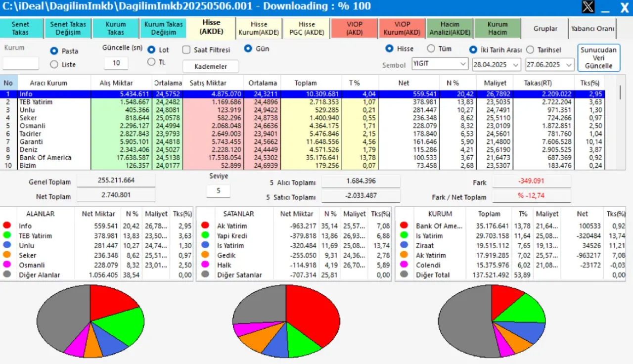Open the Sembol YIGIT dropdown

(463, 64)
